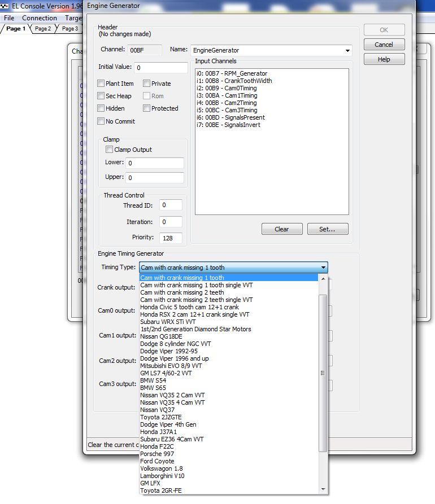The image size is (435, 504).
Task: Check the Clamp Output option
Action: 110,150
